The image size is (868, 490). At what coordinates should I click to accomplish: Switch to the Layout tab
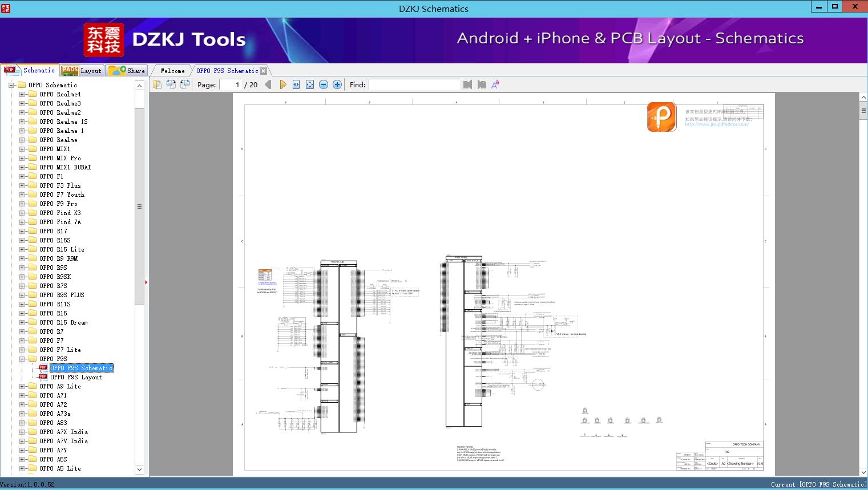click(82, 70)
